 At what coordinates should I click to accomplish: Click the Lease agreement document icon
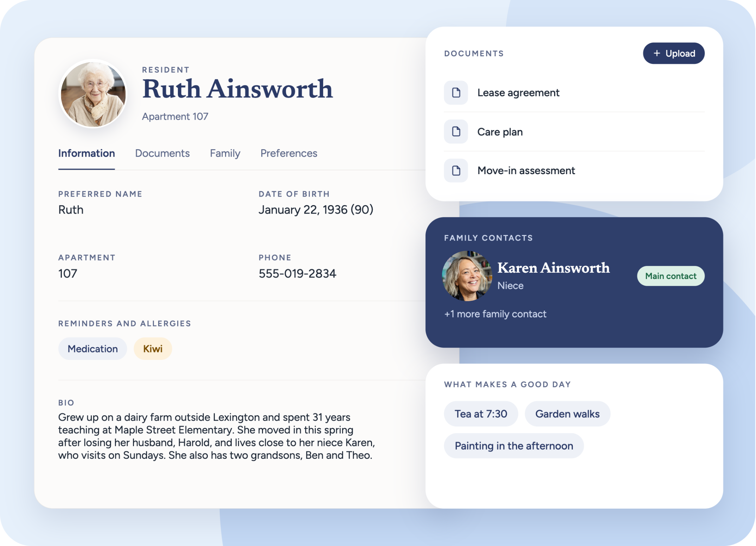(456, 93)
